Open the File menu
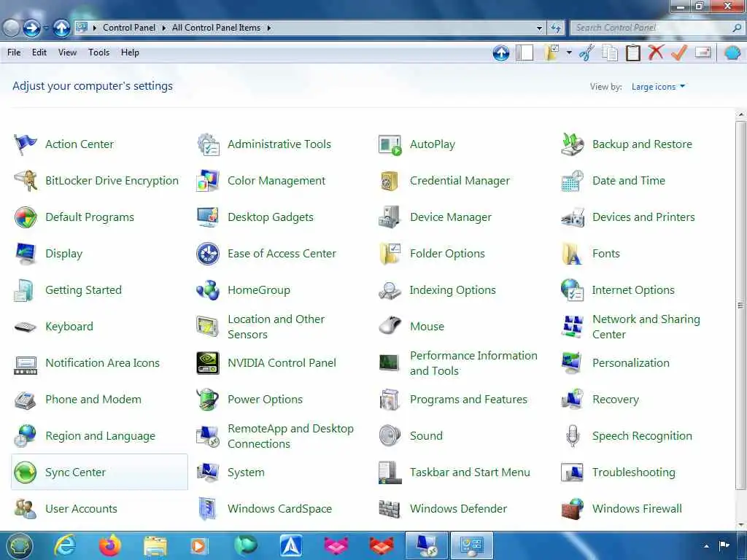Screen dimensions: 747x560 14,52
